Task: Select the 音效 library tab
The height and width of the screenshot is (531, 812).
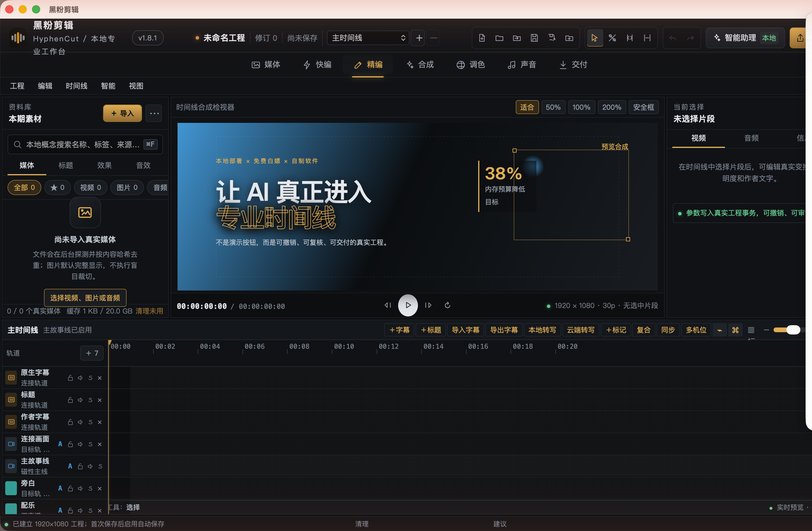Action: point(143,166)
